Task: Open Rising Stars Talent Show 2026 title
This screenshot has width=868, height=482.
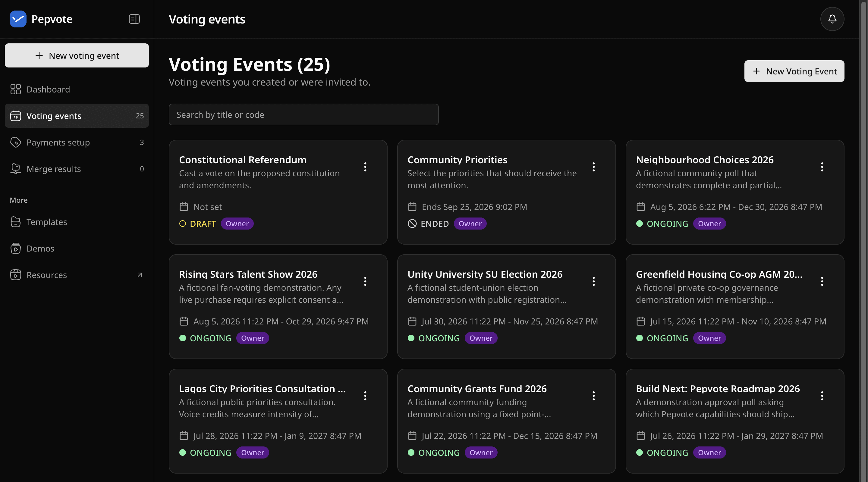Action: click(248, 274)
